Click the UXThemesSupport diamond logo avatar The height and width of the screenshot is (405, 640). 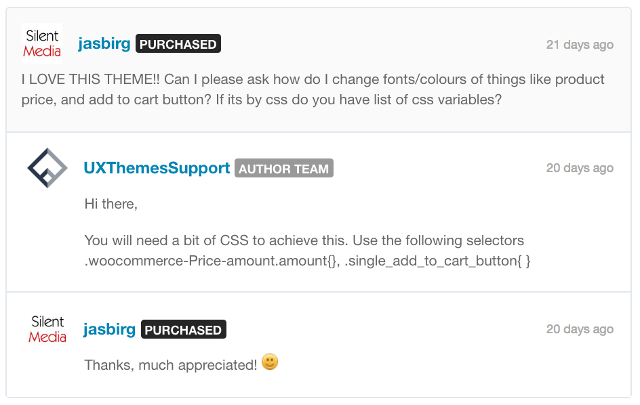pos(47,168)
